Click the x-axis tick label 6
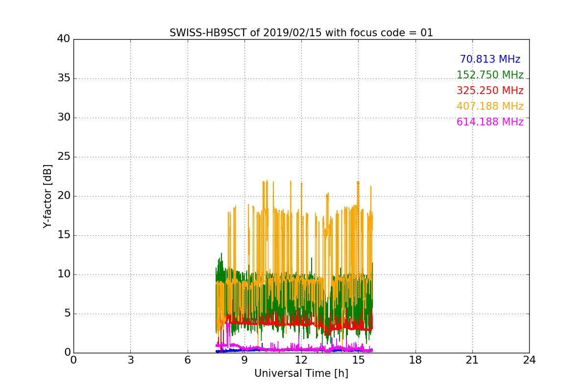588x392 pixels. (188, 360)
